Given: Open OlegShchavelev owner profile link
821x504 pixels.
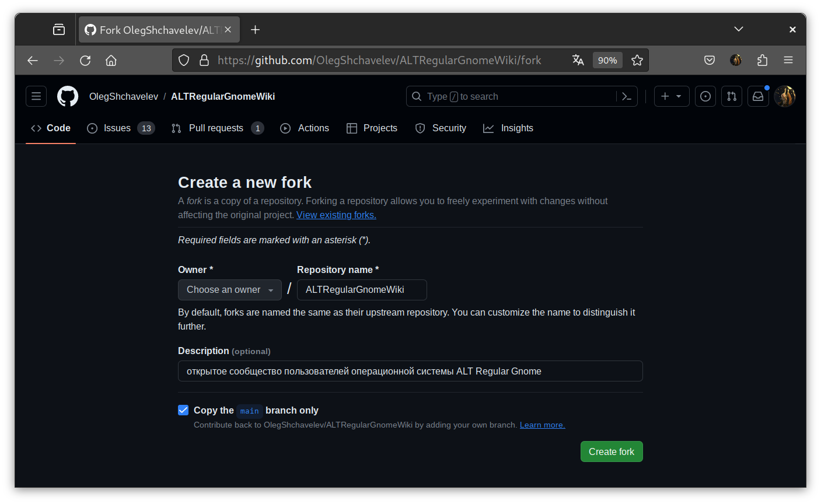Looking at the screenshot, I should click(124, 96).
